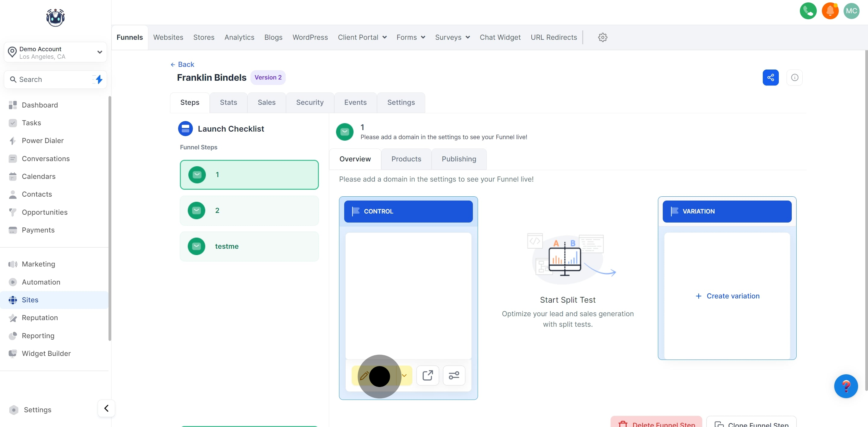Expand the edit button dropdown arrow
The image size is (868, 427).
pos(405,376)
